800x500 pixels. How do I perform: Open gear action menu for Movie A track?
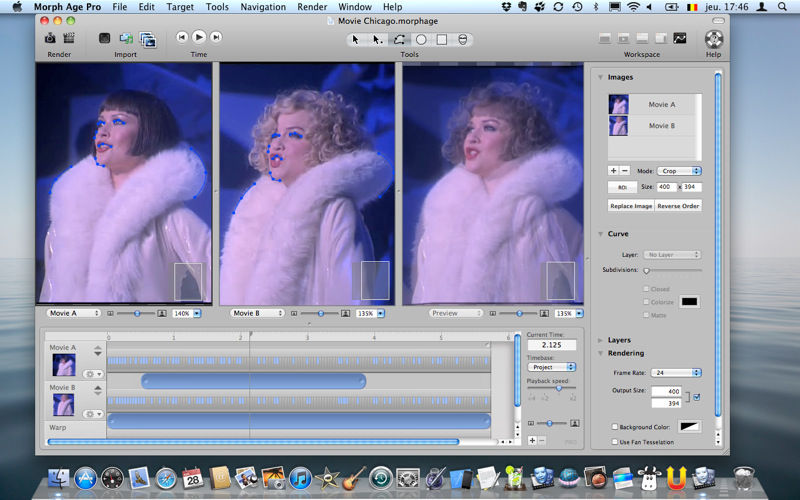coord(93,374)
